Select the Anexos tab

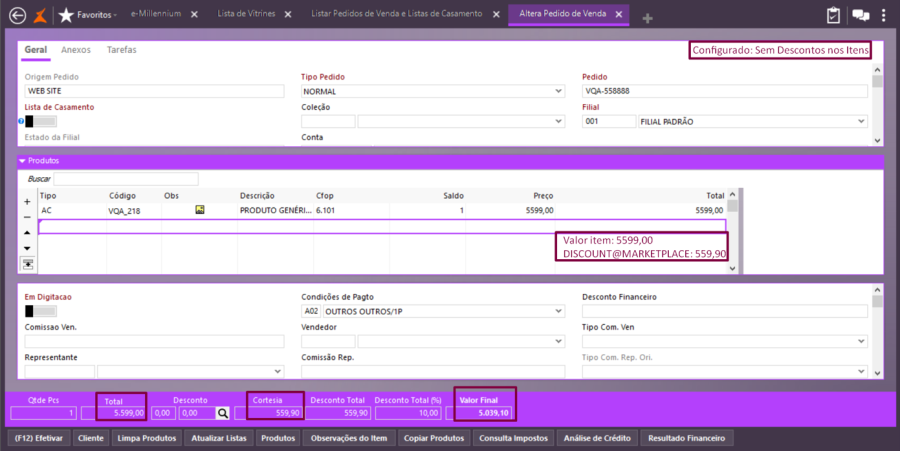coord(76,50)
